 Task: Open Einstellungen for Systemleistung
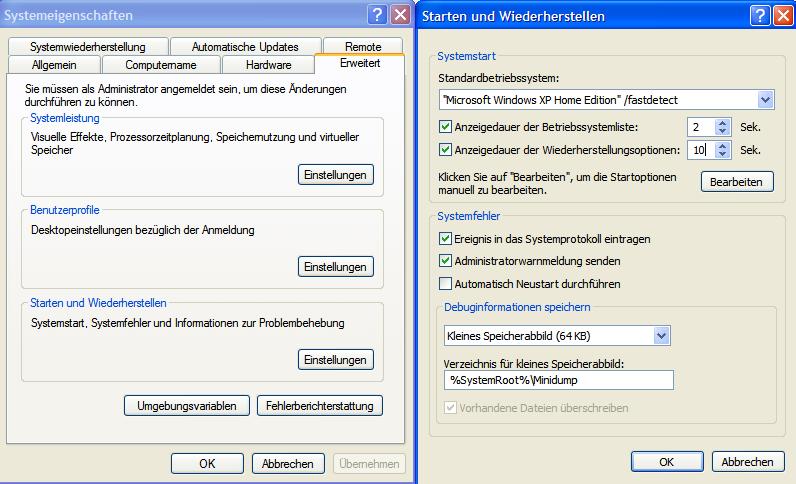(336, 175)
